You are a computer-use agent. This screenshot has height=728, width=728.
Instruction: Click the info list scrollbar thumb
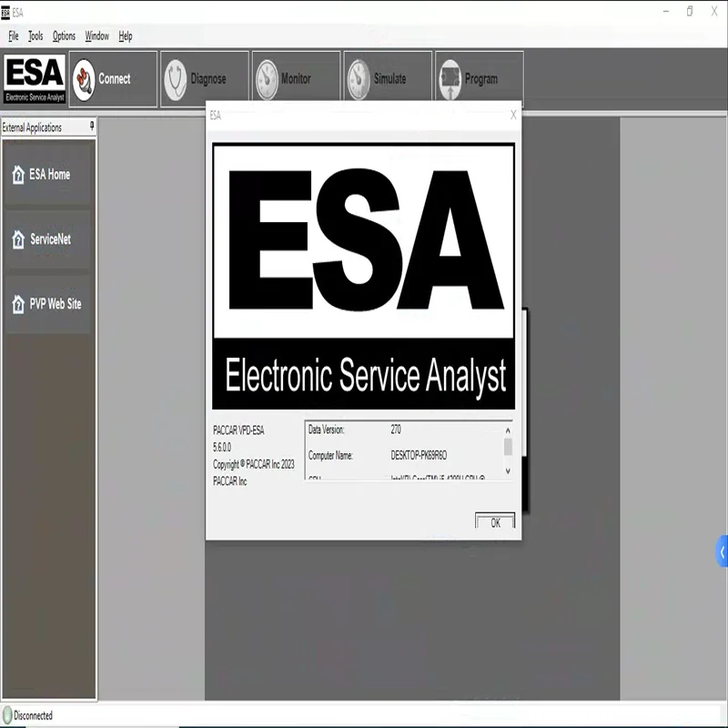pos(508,448)
